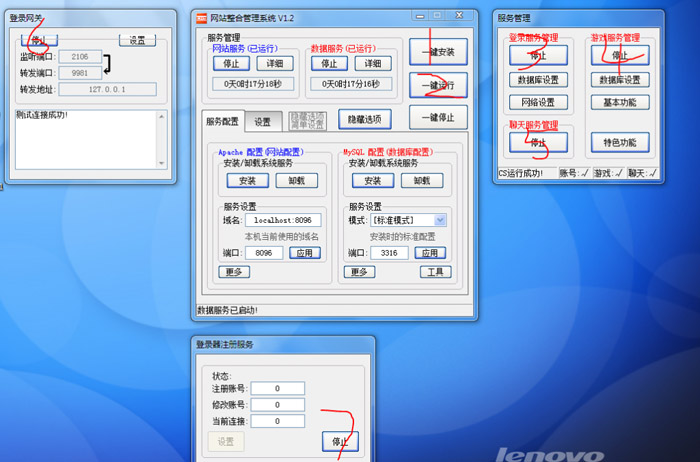Click 安装 under Apache 配置

[246, 181]
